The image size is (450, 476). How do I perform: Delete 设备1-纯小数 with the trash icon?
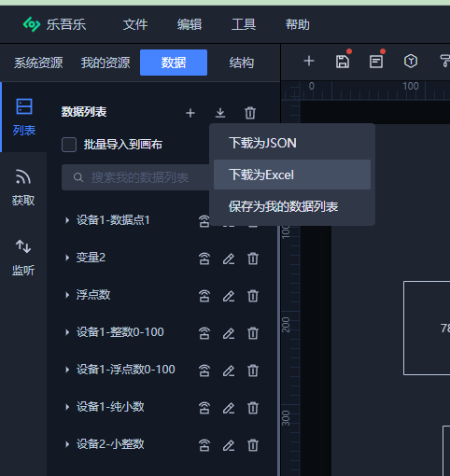click(253, 408)
